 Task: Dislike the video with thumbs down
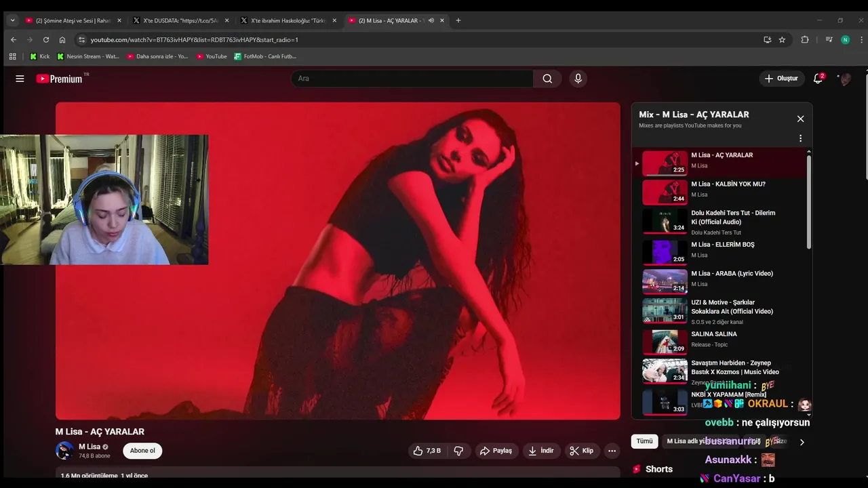click(458, 451)
